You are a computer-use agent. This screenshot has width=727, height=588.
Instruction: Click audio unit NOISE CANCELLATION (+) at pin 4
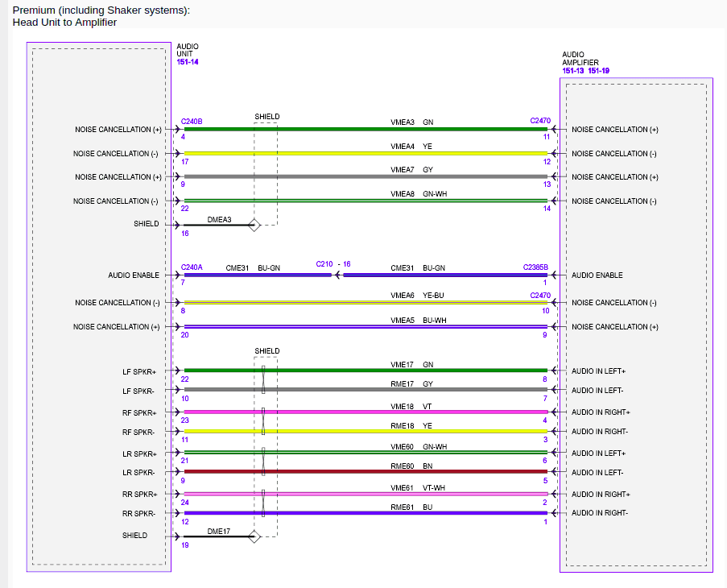tap(118, 130)
